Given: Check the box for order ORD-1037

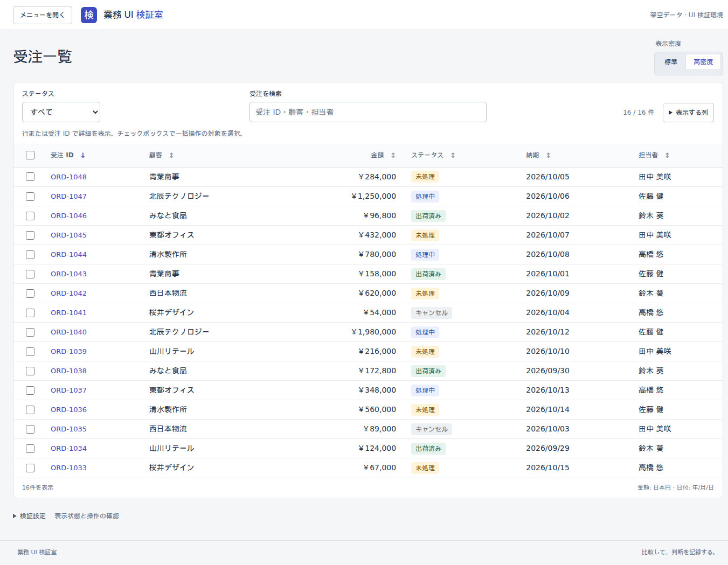Looking at the screenshot, I should pos(30,390).
